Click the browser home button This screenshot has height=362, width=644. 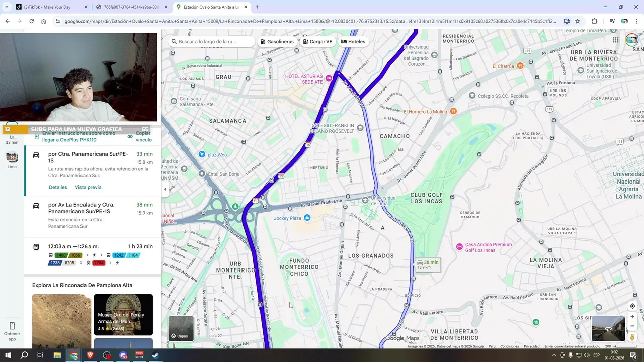click(44, 21)
